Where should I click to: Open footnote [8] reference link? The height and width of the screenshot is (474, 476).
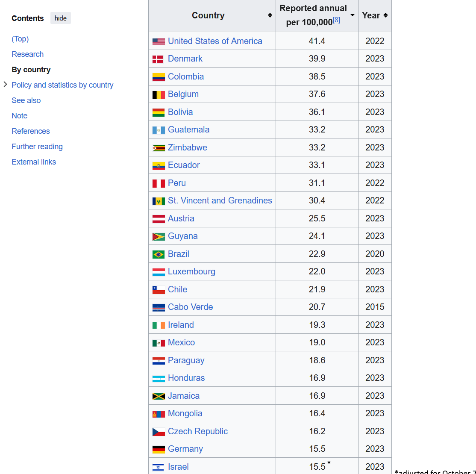tap(336, 21)
